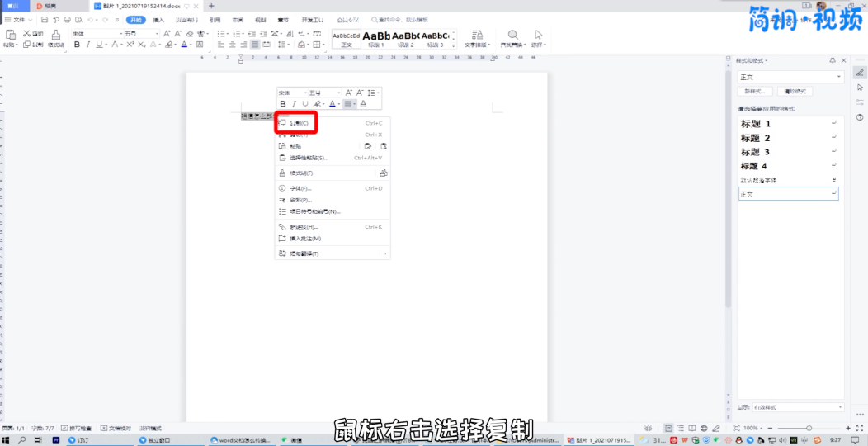Screen dimensions: 868x446
Task: Expand current style dropdown in styles pane
Action: click(839, 76)
